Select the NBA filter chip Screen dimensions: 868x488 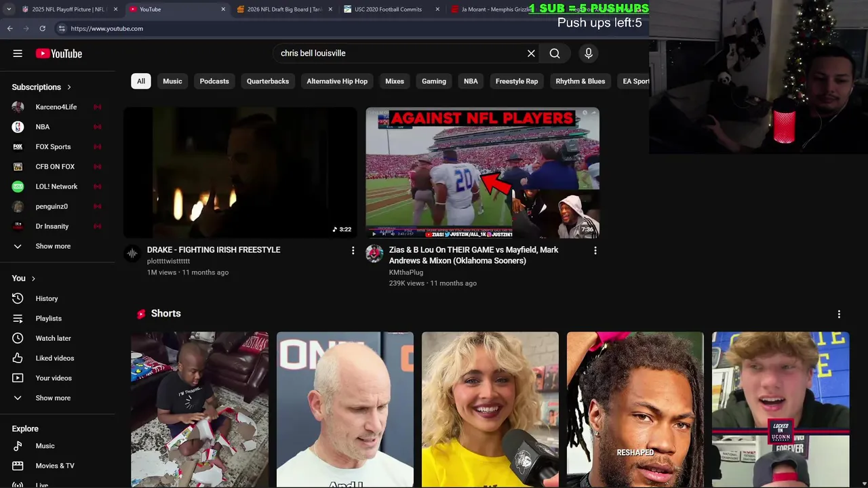pos(471,81)
